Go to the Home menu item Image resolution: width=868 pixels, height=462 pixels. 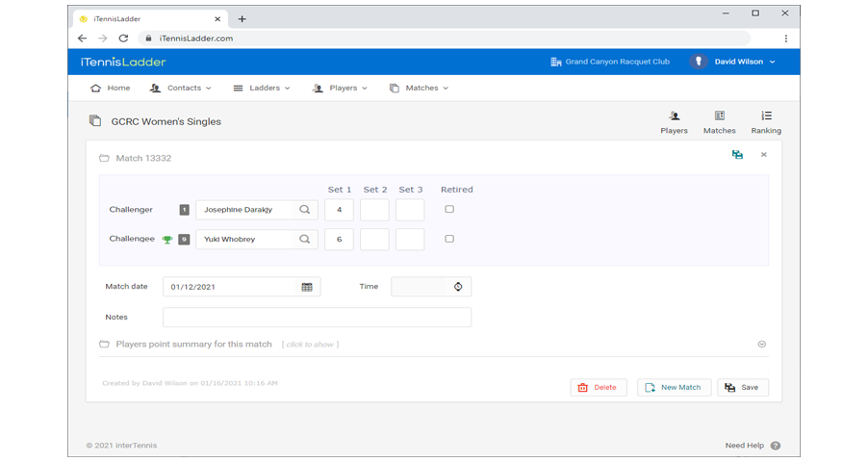[110, 88]
